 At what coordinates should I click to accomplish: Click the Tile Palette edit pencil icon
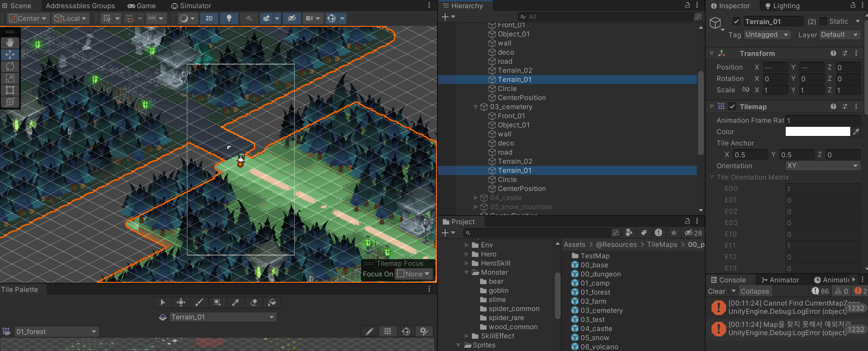coord(369,331)
